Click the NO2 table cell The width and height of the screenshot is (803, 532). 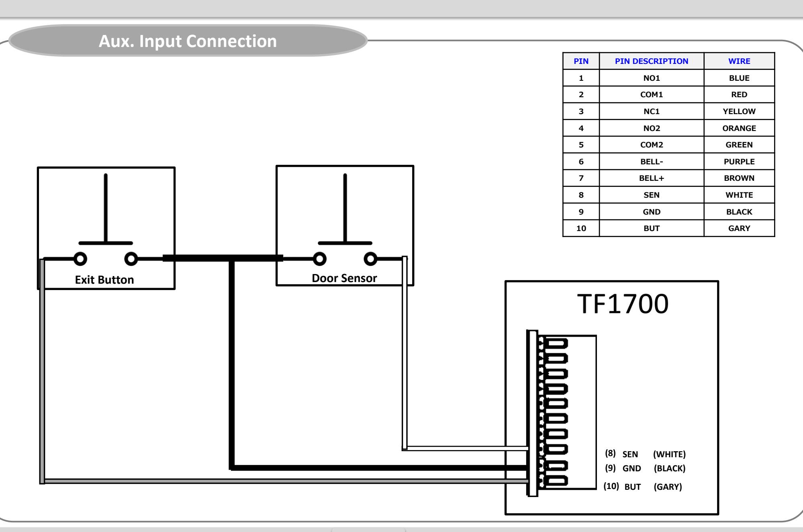652,128
